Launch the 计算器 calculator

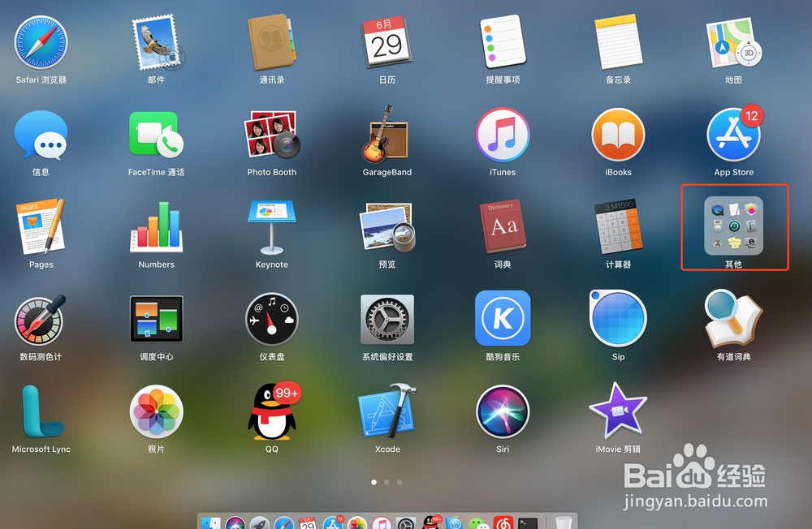click(x=618, y=226)
